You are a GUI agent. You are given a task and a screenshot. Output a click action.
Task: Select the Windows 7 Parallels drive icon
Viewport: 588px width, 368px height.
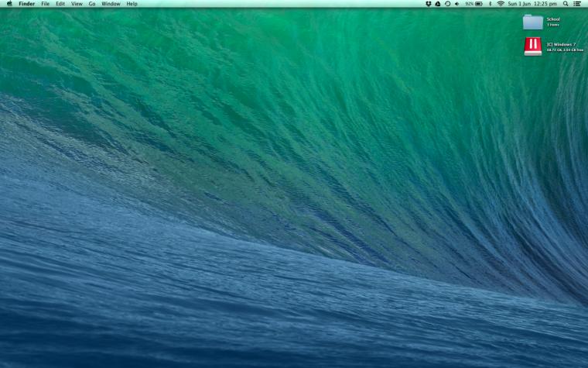click(x=533, y=46)
